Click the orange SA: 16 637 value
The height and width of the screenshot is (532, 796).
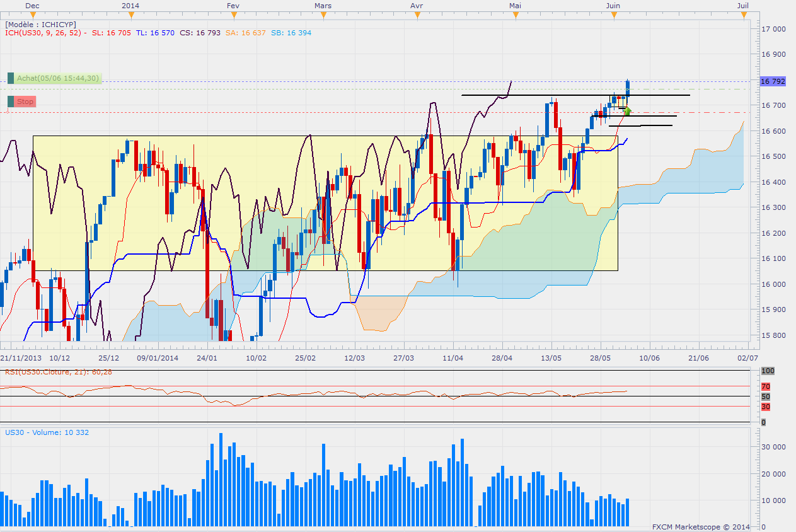246,33
